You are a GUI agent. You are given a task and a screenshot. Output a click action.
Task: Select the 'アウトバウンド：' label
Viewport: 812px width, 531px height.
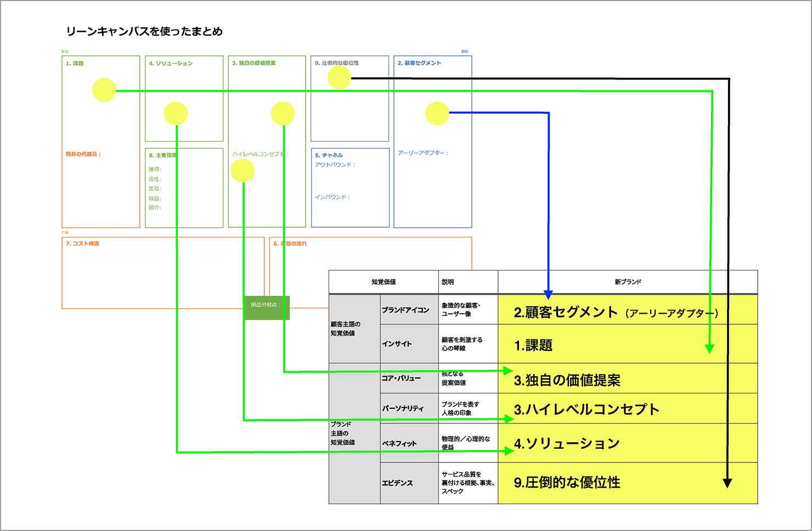pyautogui.click(x=335, y=165)
